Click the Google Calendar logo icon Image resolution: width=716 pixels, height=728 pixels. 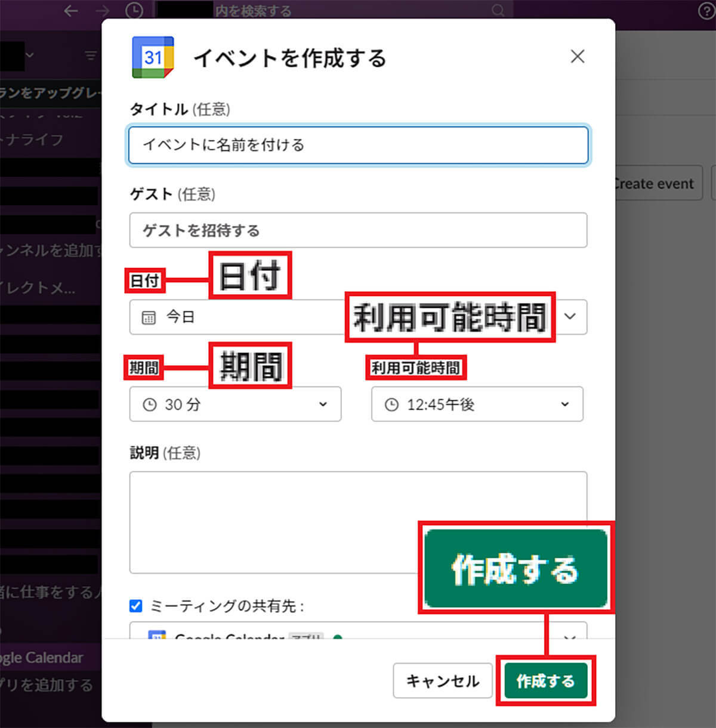coord(153,57)
